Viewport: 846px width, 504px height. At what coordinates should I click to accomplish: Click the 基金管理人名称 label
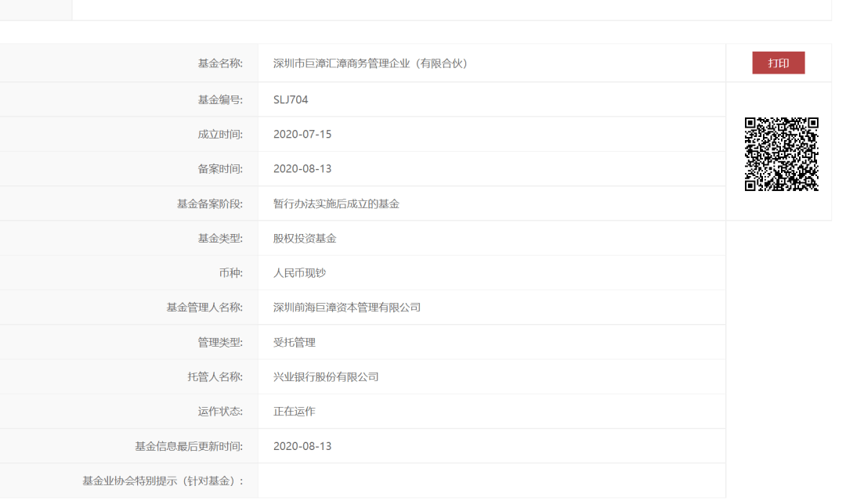(x=204, y=308)
